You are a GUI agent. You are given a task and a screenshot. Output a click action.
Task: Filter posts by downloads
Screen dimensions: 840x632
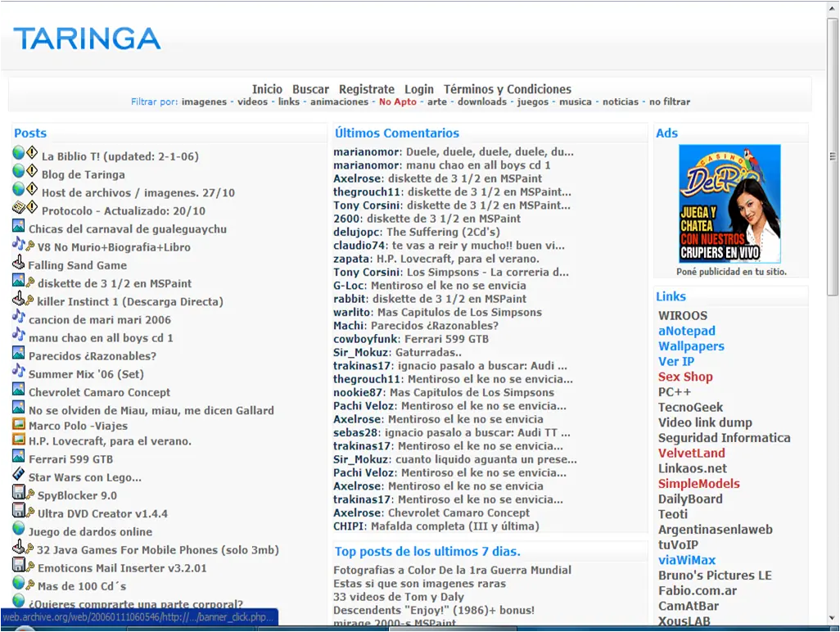coord(482,102)
